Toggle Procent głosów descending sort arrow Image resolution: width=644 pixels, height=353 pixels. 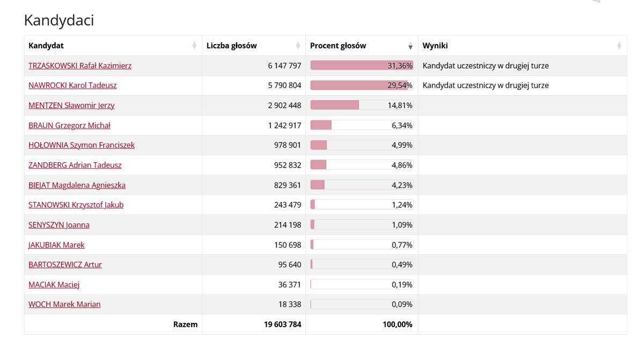pos(410,46)
